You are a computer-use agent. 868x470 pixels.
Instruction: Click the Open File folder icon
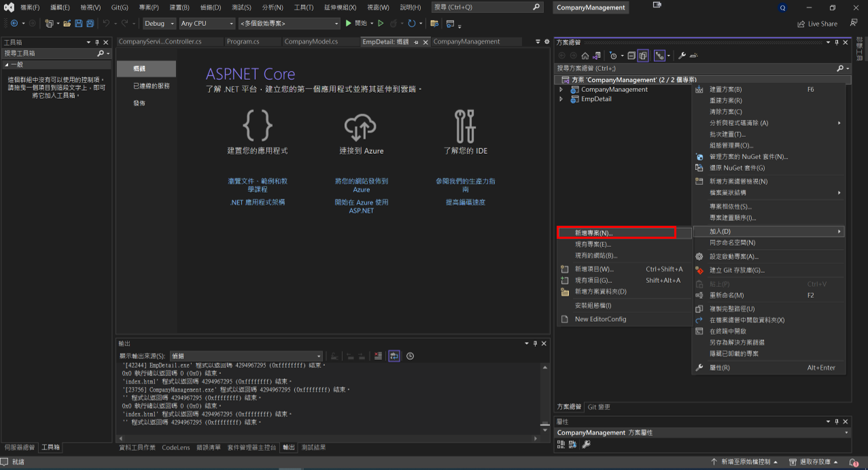tap(67, 23)
